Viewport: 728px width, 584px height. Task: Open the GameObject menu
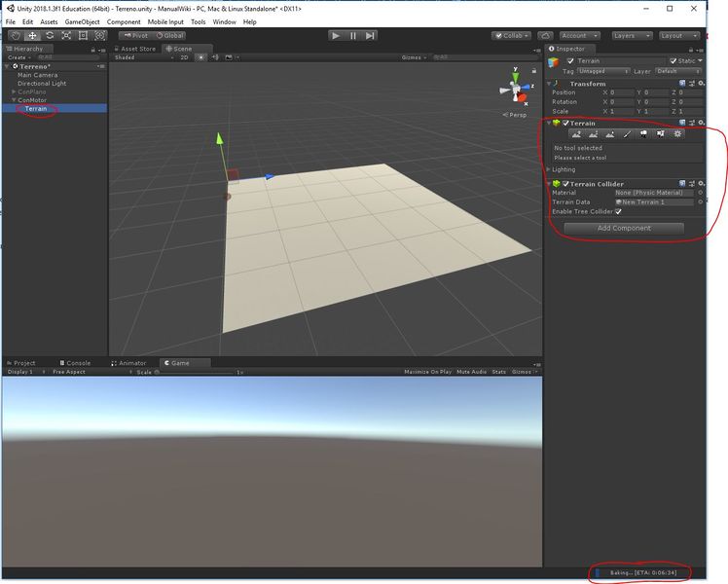coord(82,21)
